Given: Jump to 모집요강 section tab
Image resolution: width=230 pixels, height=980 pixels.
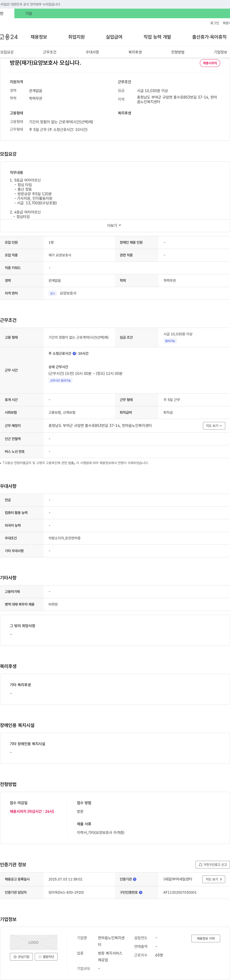Looking at the screenshot, I should [7, 52].
